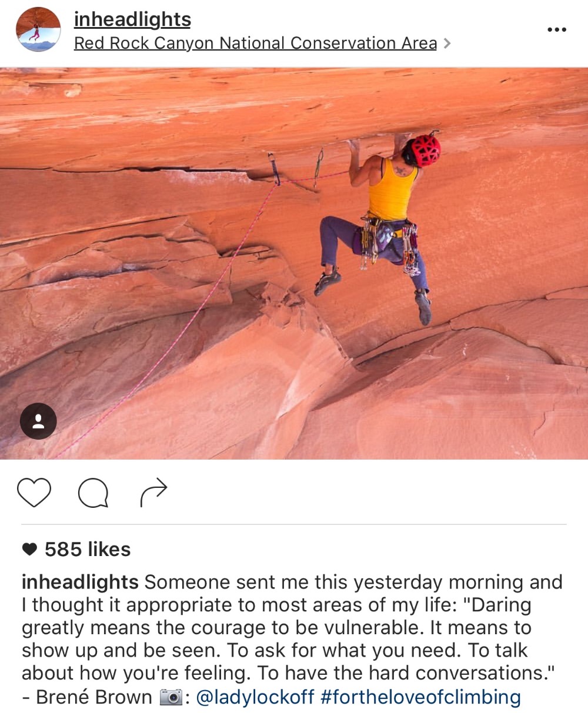Open the inheadlights username at the top
This screenshot has width=588, height=713.
point(132,19)
